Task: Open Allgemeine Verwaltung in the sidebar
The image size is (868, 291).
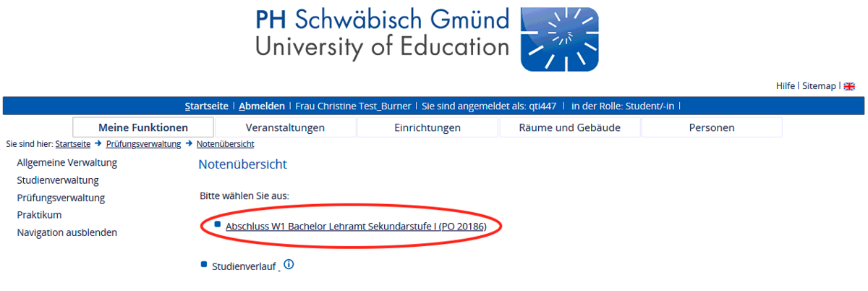Action: click(67, 163)
